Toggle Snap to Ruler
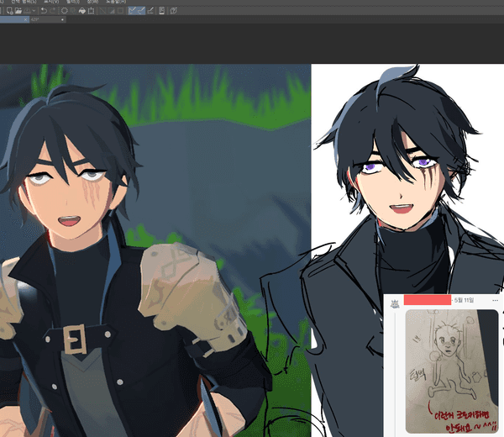 tap(134, 12)
